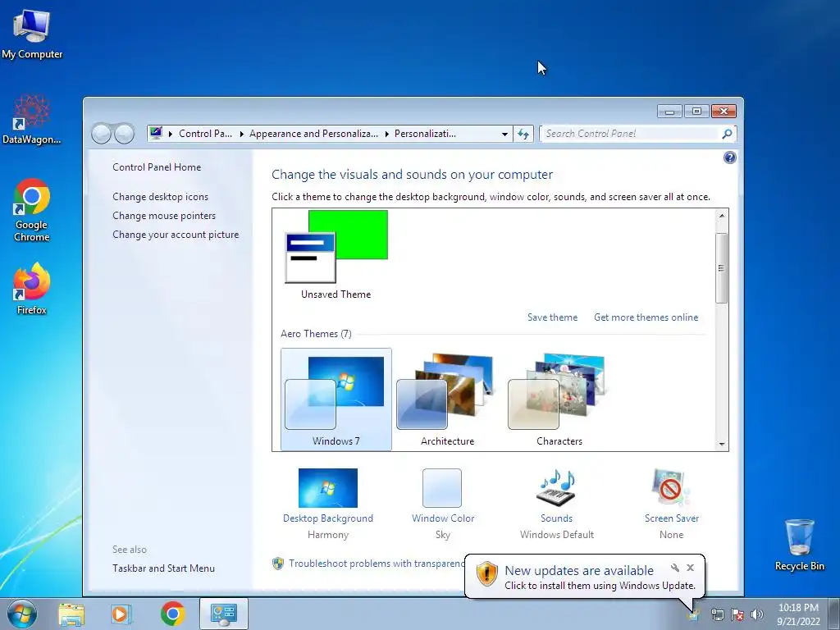Expand the arrow before Control Pa...
Image resolution: width=840 pixels, height=630 pixels.
pyautogui.click(x=171, y=134)
